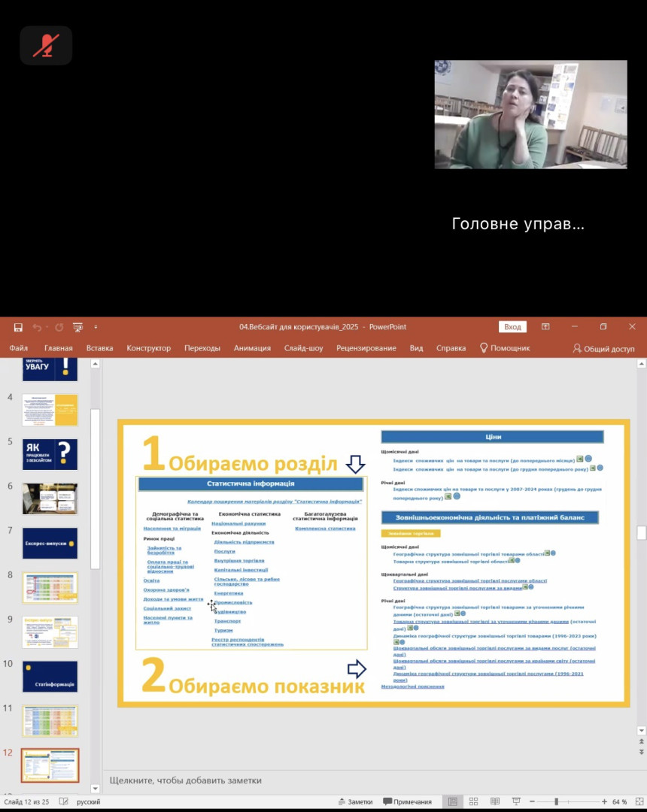Click the 64 % zoom level
This screenshot has width=647, height=812.
click(620, 801)
